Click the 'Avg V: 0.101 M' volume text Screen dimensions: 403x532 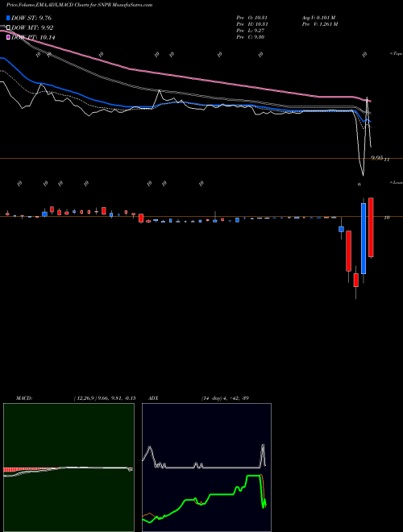(x=318, y=18)
